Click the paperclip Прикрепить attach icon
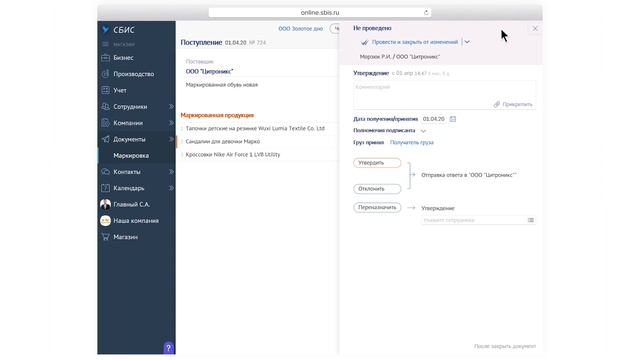Viewport: 640px width, 360px height. point(497,104)
